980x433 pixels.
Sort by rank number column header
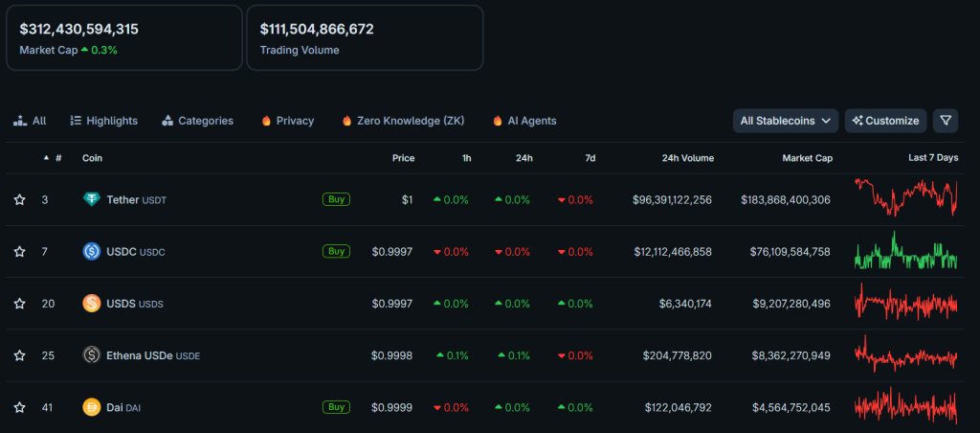pyautogui.click(x=57, y=158)
